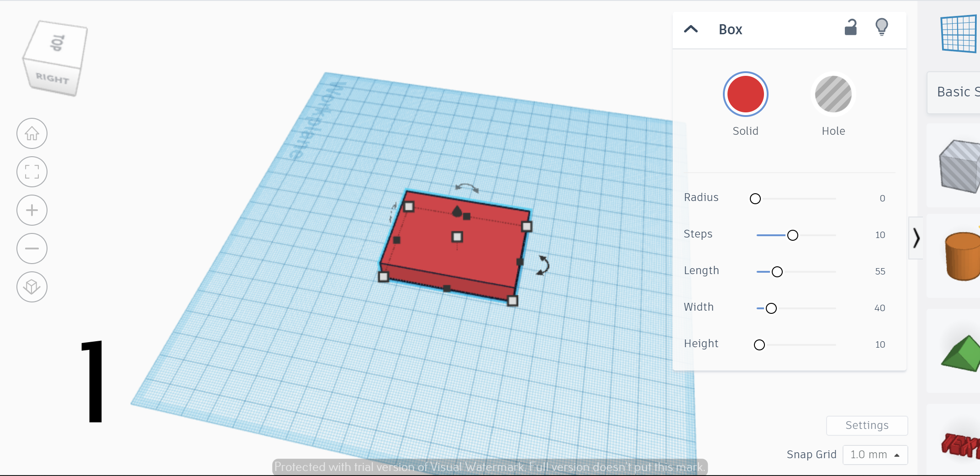The height and width of the screenshot is (476, 980).
Task: Select the red Text shape
Action: pyautogui.click(x=961, y=445)
